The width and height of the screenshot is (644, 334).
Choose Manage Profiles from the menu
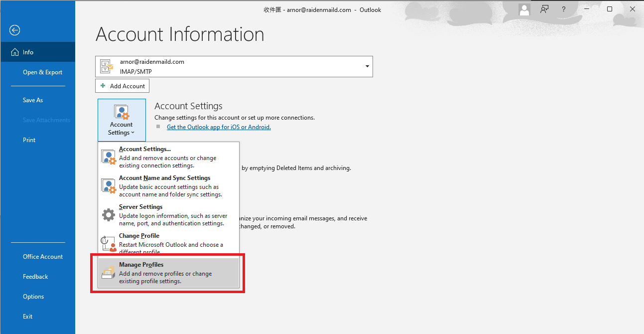click(x=168, y=273)
